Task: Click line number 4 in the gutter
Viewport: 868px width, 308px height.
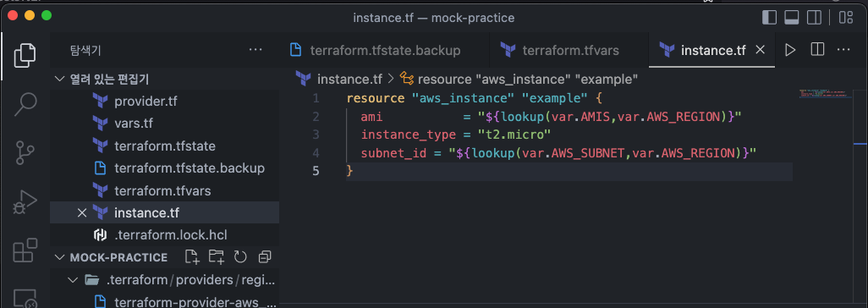Action: pyautogui.click(x=316, y=153)
